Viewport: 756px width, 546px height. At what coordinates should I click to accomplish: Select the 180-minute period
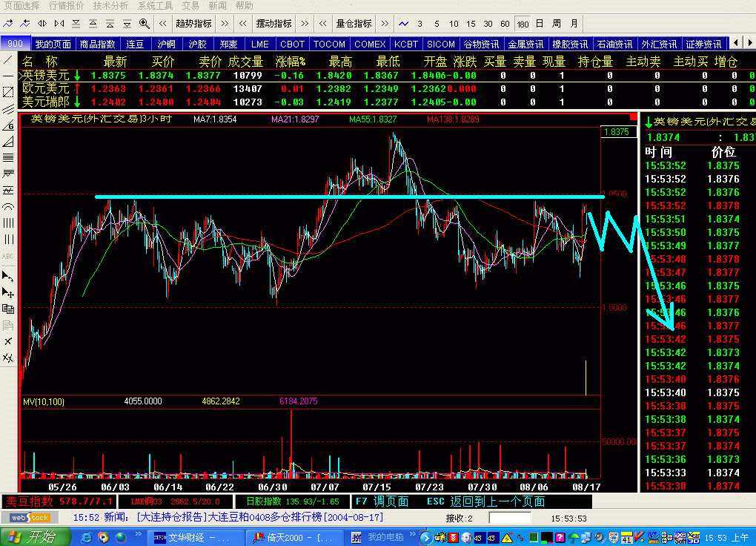pos(523,24)
